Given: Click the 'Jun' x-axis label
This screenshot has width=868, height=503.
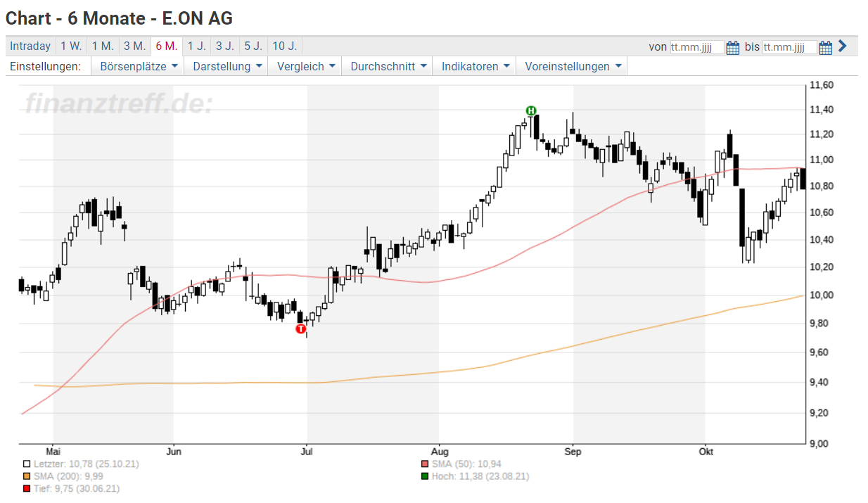Looking at the screenshot, I should tap(173, 452).
